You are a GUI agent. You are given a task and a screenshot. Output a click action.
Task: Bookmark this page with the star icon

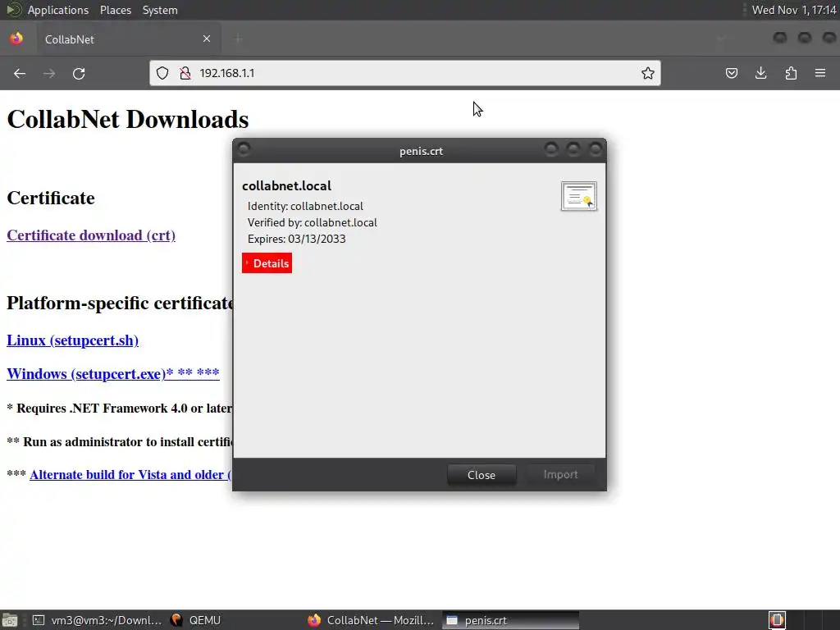[x=648, y=73]
